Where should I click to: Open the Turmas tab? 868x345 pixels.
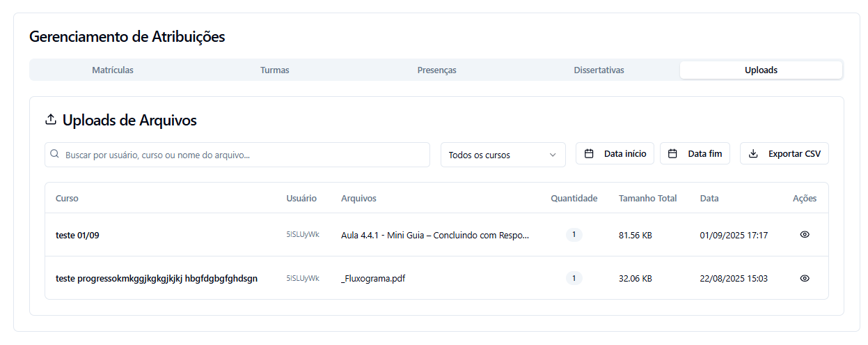click(x=274, y=70)
